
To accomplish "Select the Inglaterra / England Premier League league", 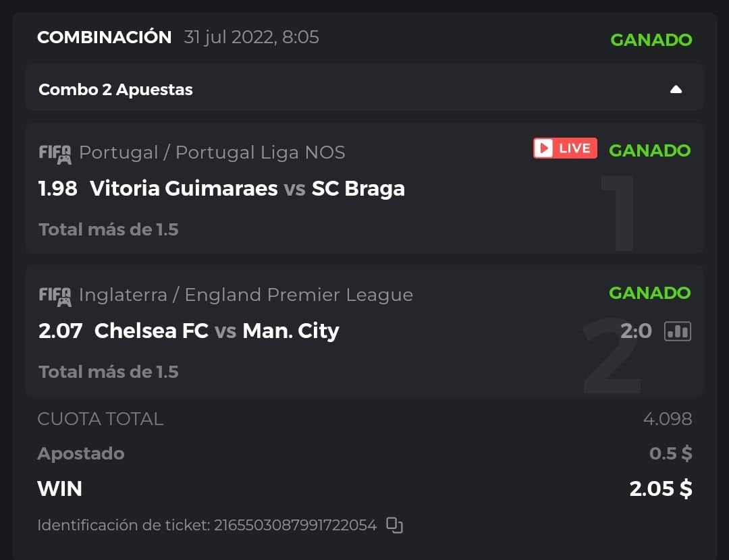I will point(246,295).
